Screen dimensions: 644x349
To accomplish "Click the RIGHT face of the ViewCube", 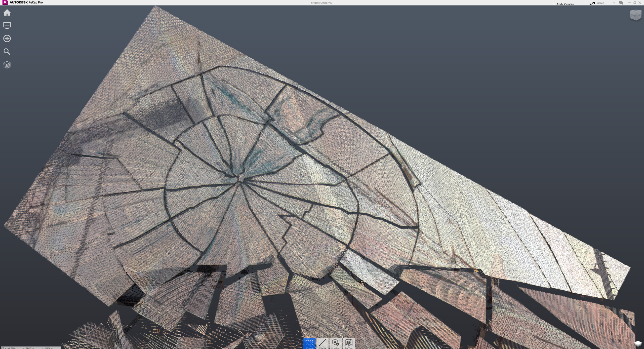I will (639, 15).
